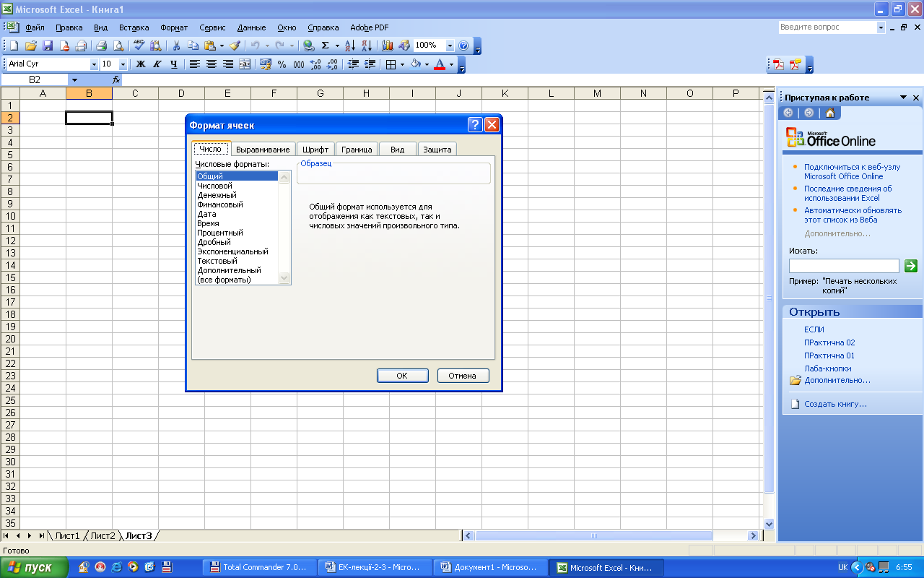The width and height of the screenshot is (924, 578).
Task: Center cell text using the toolbar
Action: [x=212, y=64]
